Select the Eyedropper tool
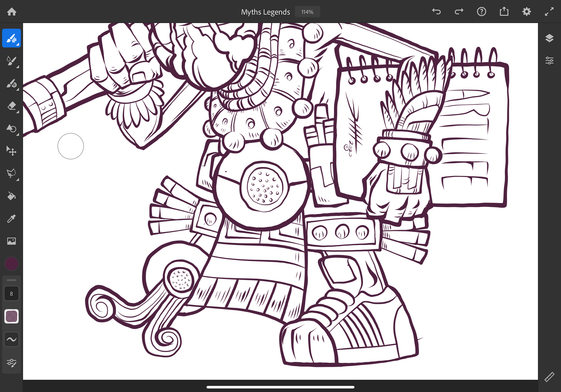 [11, 219]
